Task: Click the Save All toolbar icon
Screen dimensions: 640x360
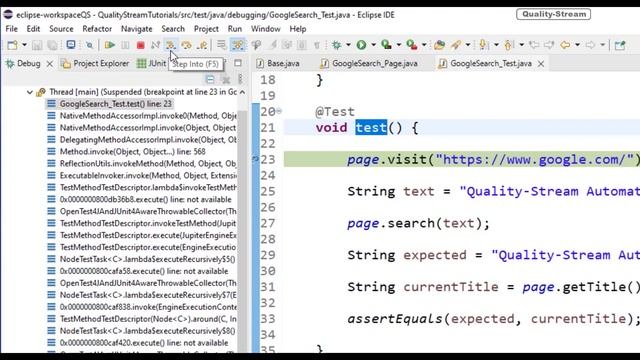Action: click(52, 45)
